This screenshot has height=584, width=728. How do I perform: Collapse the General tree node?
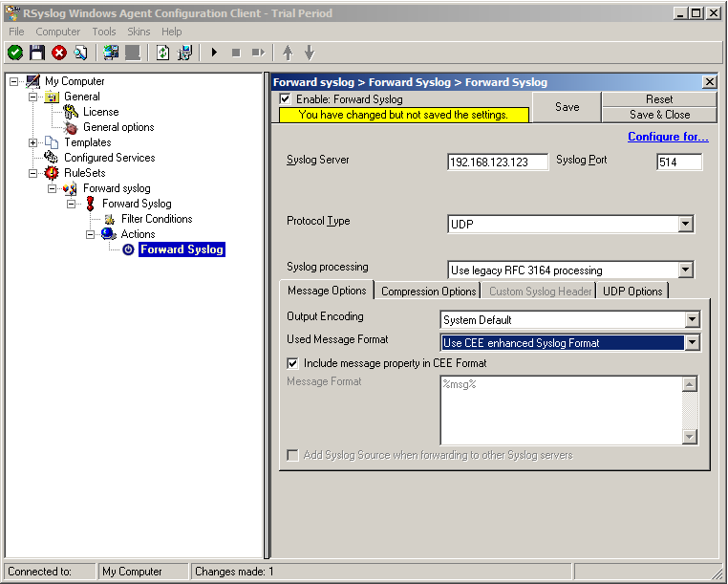(33, 97)
